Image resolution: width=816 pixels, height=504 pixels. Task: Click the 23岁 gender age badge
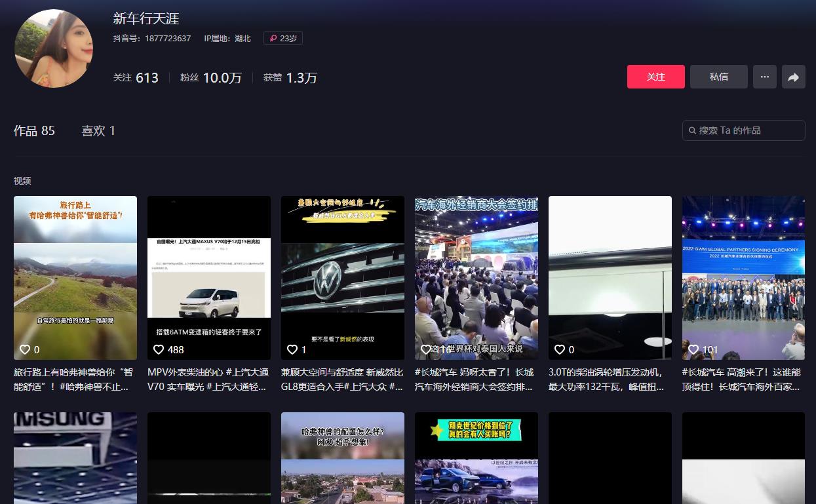click(x=283, y=38)
